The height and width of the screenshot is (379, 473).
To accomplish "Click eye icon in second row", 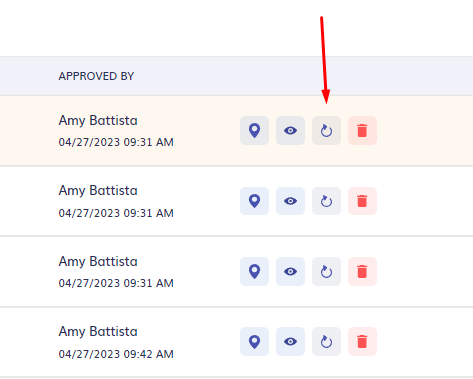I will point(290,201).
